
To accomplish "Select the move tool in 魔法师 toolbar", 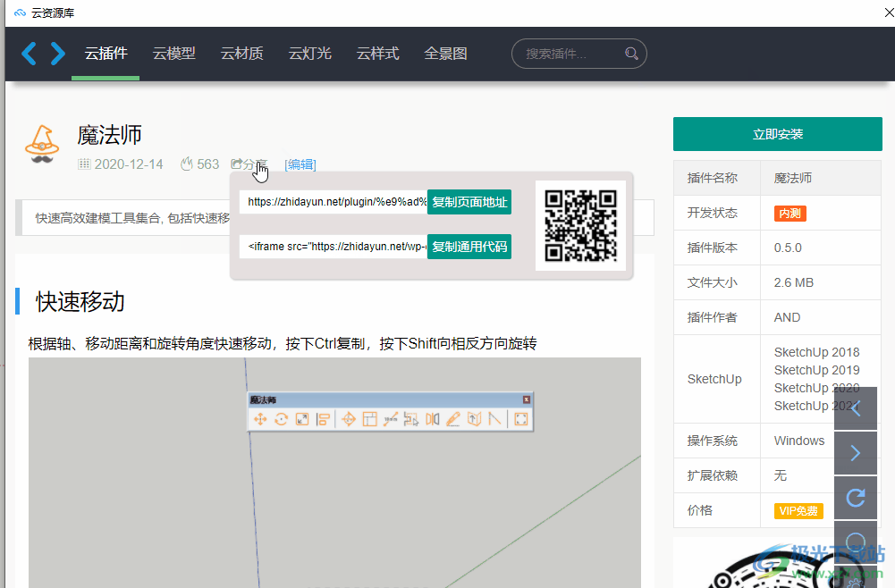I will 260,420.
